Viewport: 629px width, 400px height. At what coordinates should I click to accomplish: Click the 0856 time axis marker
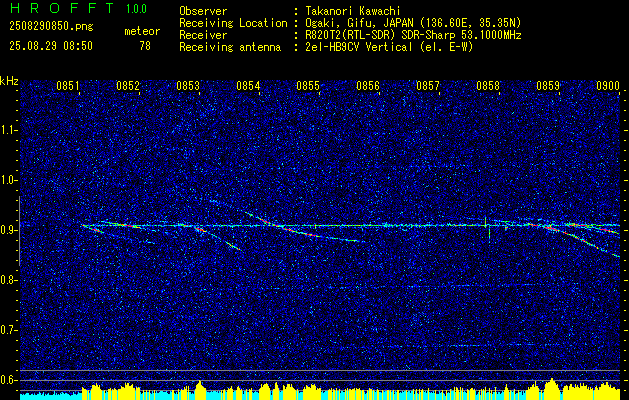click(x=368, y=85)
